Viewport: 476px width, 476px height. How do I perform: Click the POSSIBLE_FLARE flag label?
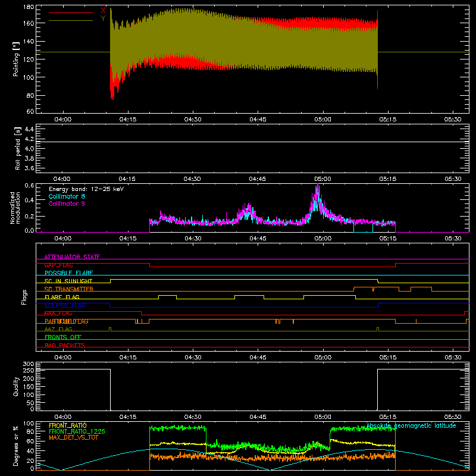68,273
